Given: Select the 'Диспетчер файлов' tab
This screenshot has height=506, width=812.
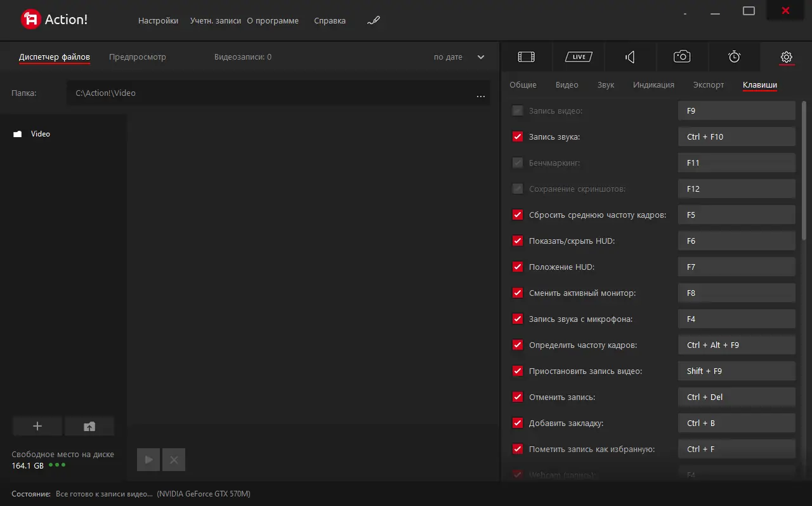Looking at the screenshot, I should pos(55,57).
